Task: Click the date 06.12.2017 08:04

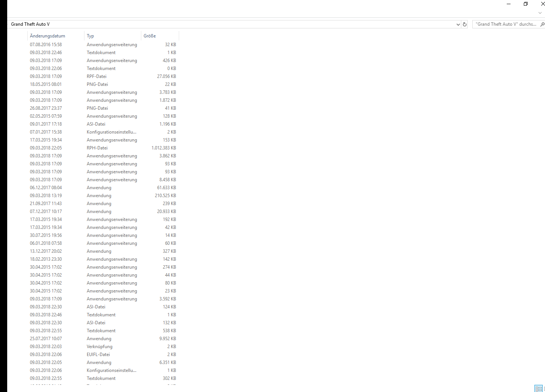Action: tap(46, 188)
